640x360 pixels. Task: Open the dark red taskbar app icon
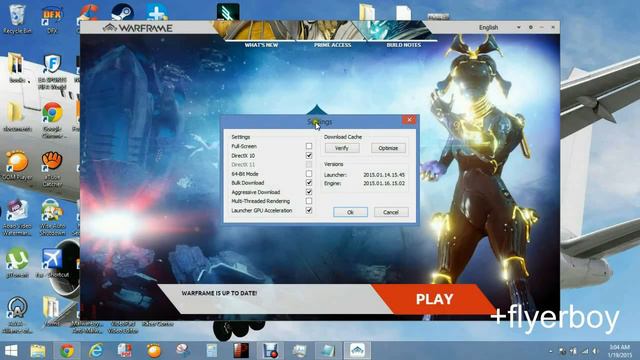pos(241,351)
